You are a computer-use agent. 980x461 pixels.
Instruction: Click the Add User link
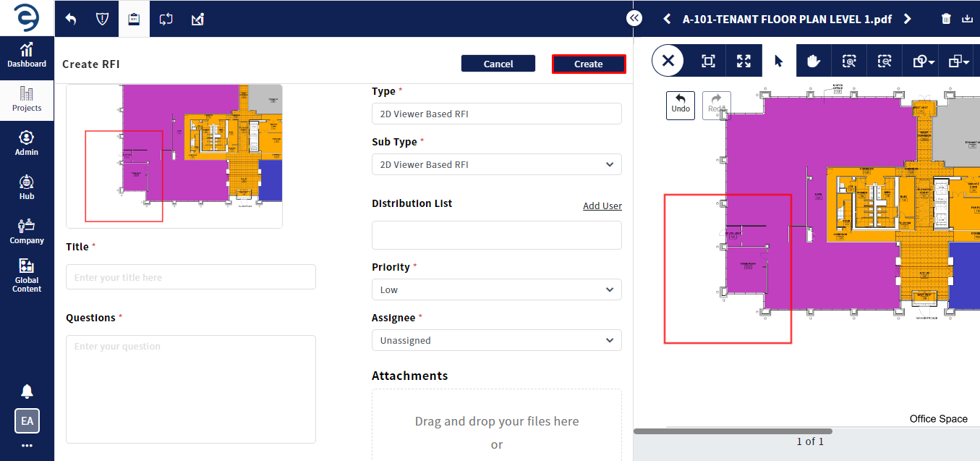click(602, 206)
